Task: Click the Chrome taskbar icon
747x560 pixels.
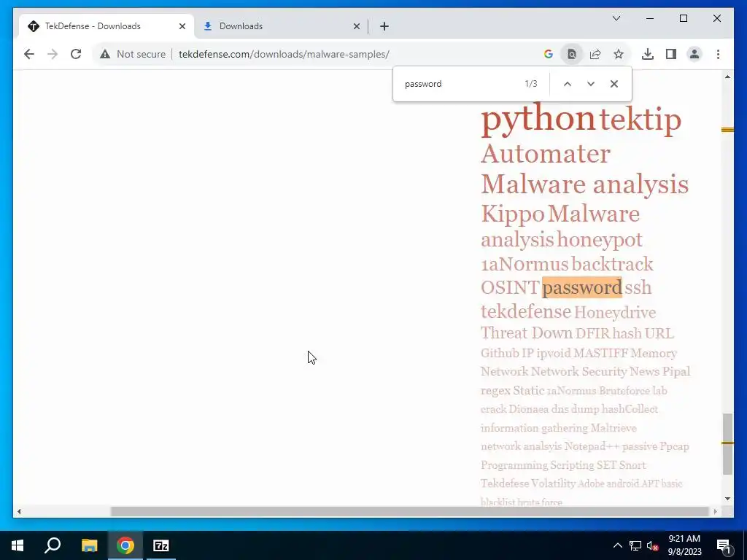Action: [x=125, y=545]
